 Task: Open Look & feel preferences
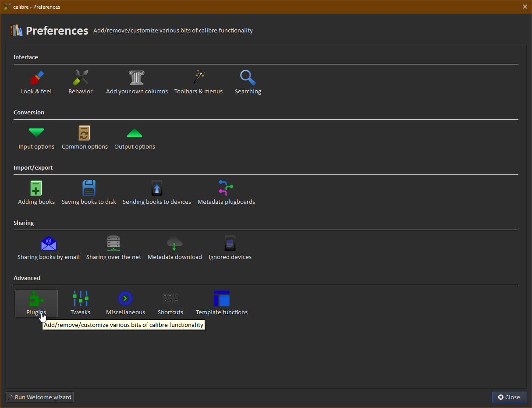point(36,82)
